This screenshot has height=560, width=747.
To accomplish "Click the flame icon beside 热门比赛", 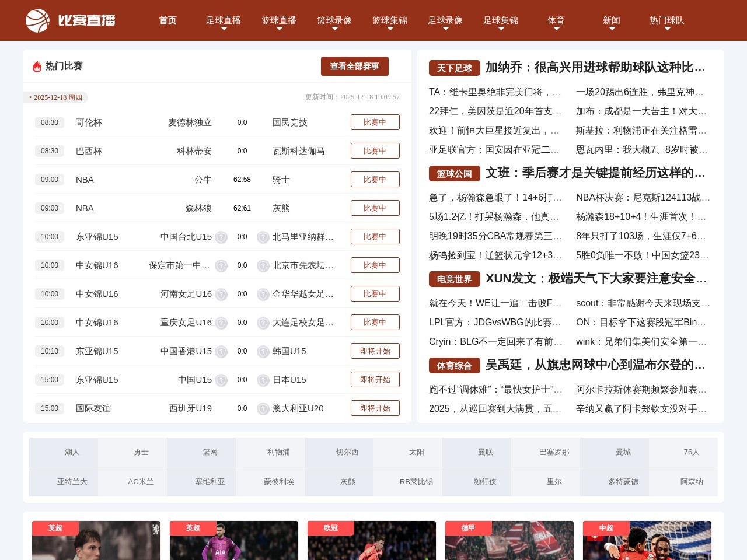I will pyautogui.click(x=36, y=66).
